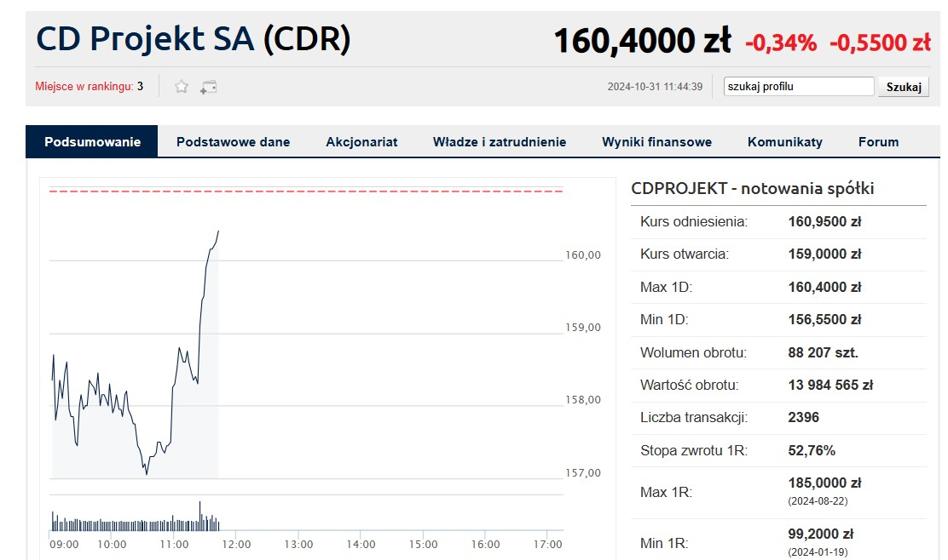
Task: Select Władze i zatrudnienie tab
Action: click(499, 142)
